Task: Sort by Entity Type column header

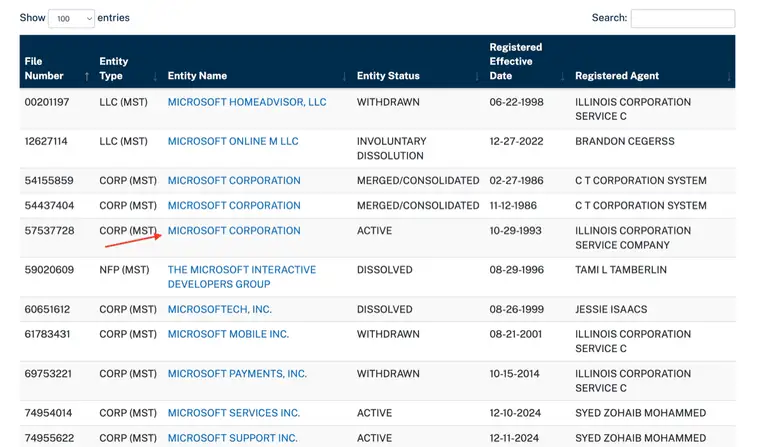Action: click(128, 68)
